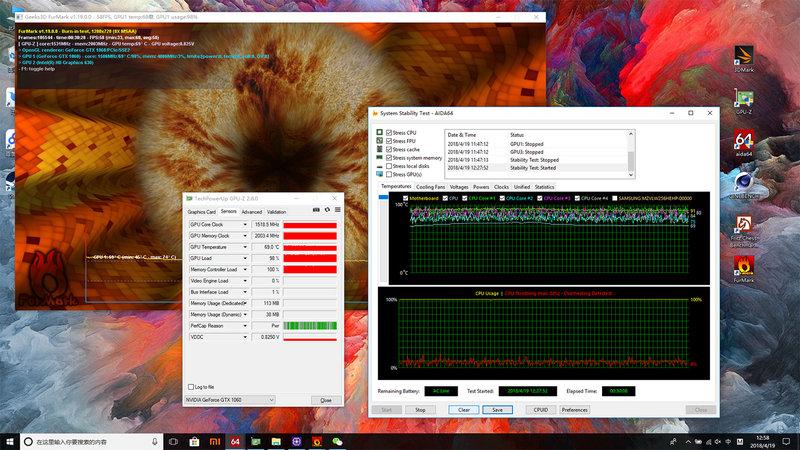
Task: Open the GPU Load sensor dropdown
Action: [245, 258]
